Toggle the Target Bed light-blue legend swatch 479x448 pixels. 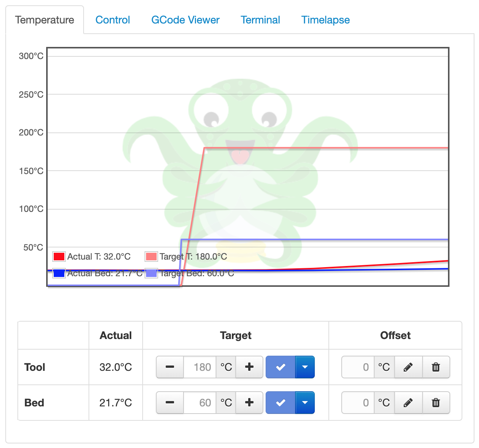[x=151, y=273]
